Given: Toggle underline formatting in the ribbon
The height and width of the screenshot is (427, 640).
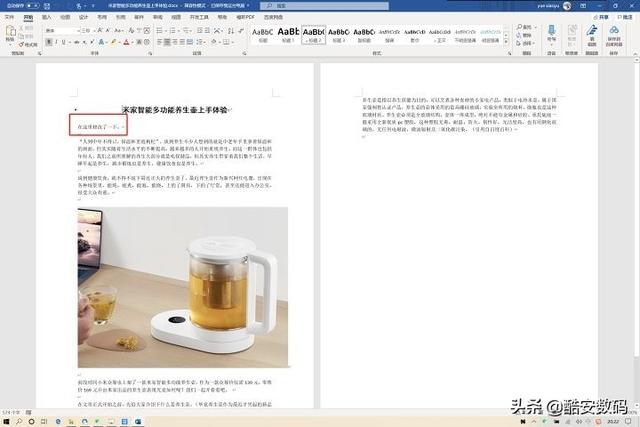Looking at the screenshot, I should click(x=62, y=42).
